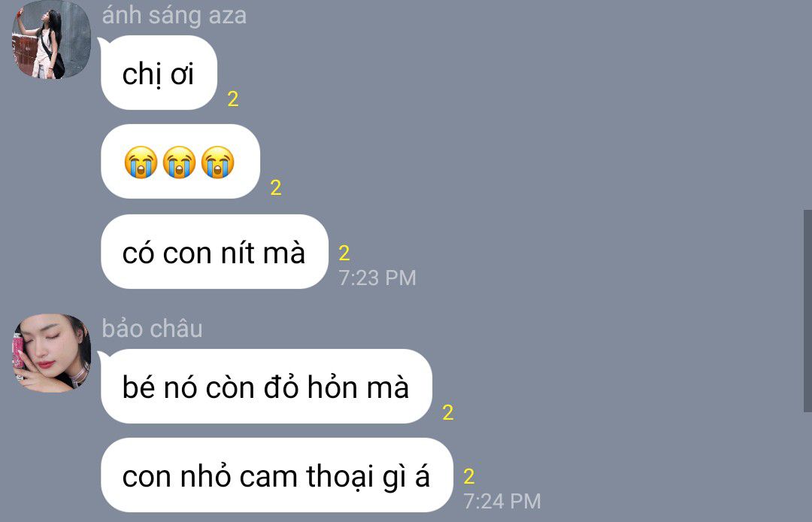Click sender name bảo châu

tap(152, 329)
